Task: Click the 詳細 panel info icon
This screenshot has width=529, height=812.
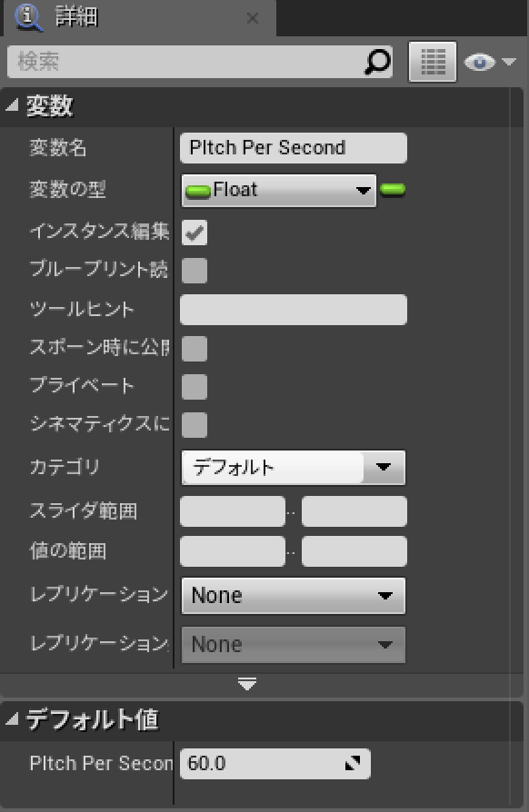Action: click(x=28, y=17)
